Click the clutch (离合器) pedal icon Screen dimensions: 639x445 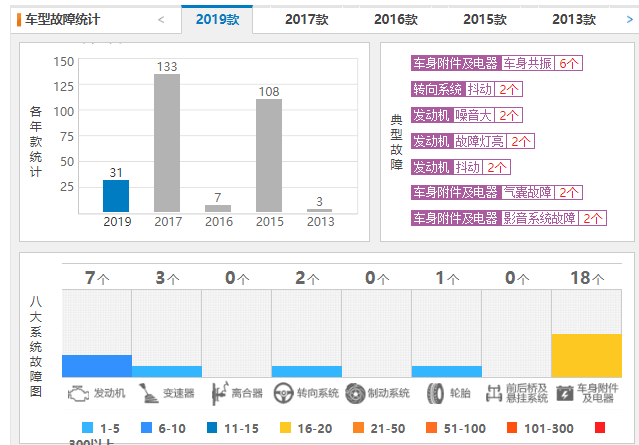click(x=220, y=393)
